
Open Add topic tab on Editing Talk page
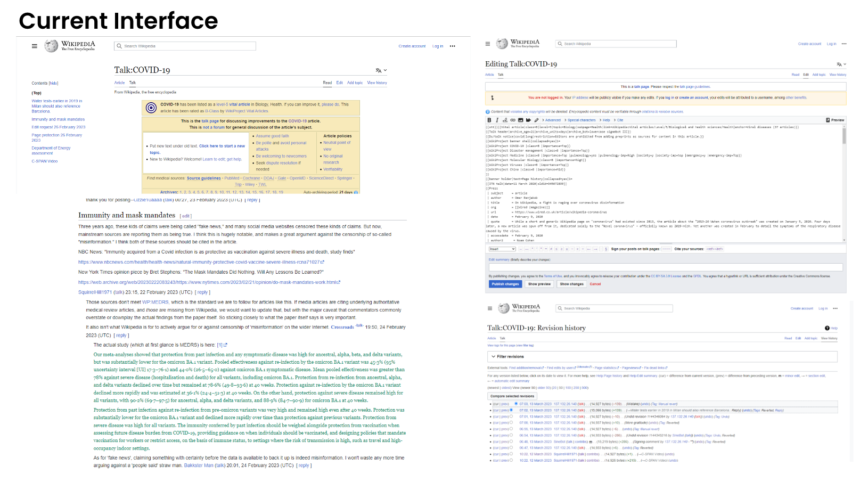pyautogui.click(x=818, y=75)
